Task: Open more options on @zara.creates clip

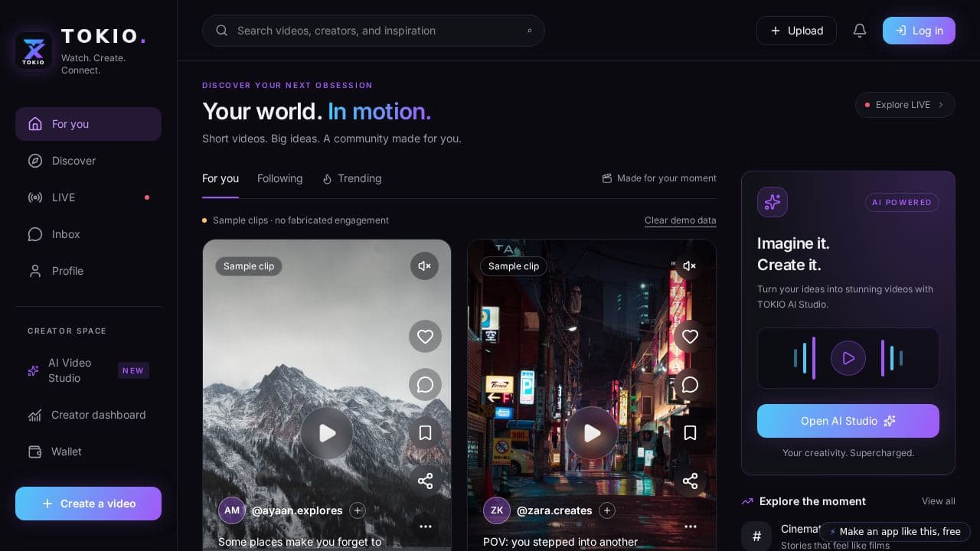Action: (x=691, y=527)
